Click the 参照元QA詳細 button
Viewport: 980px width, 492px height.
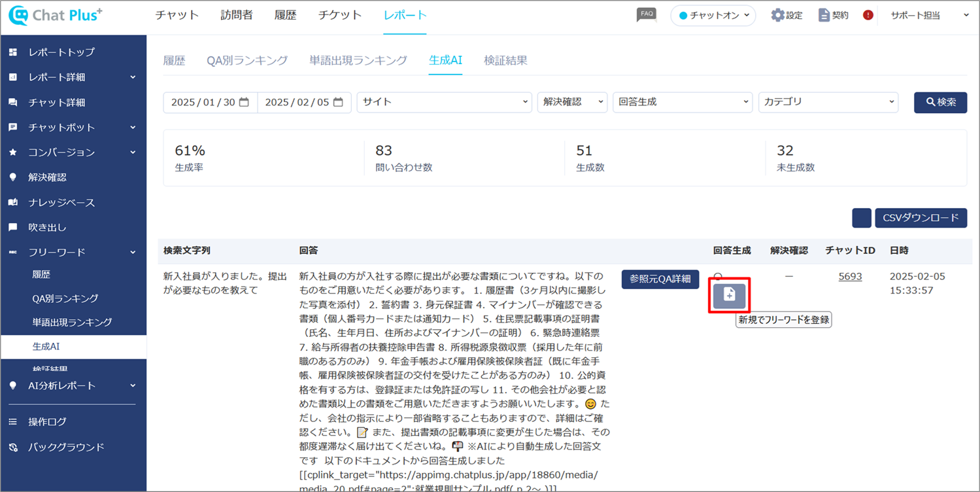(x=660, y=279)
